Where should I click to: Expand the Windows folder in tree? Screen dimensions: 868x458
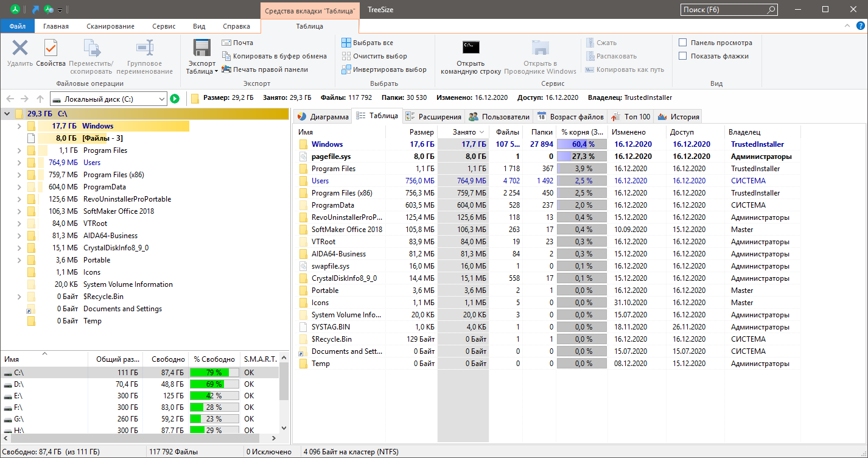pos(19,126)
